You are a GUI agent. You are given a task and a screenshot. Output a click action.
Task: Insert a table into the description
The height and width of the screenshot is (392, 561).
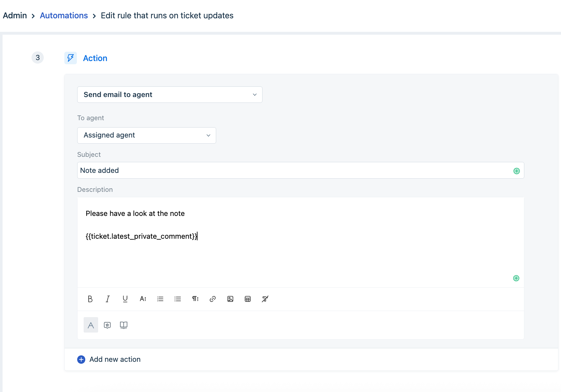click(x=248, y=299)
